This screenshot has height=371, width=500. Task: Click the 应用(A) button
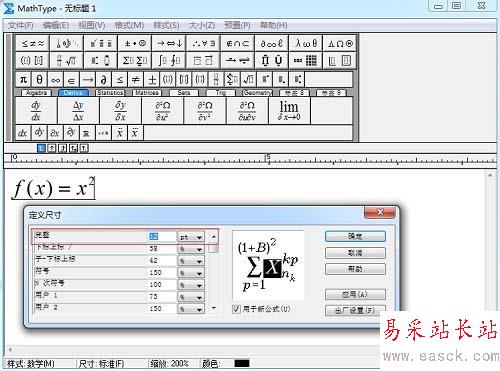click(355, 294)
